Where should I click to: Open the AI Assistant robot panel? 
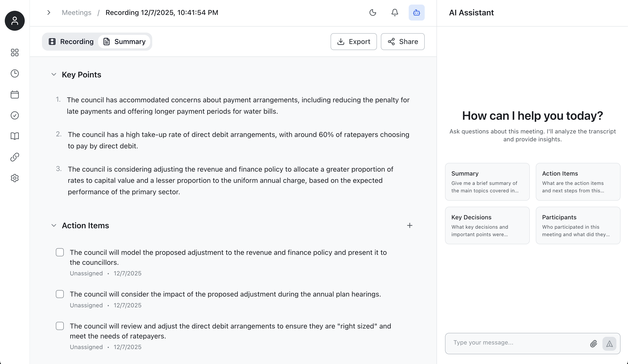pyautogui.click(x=416, y=12)
